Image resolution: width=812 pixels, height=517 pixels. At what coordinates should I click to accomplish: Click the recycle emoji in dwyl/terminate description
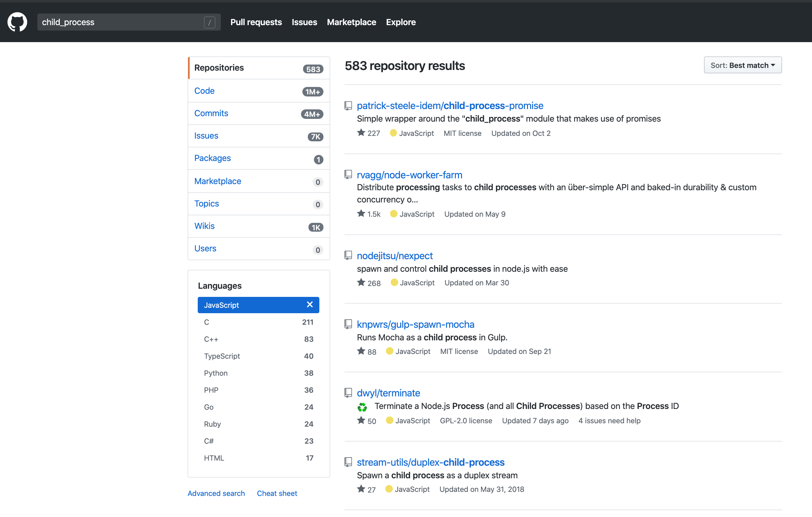(x=362, y=407)
